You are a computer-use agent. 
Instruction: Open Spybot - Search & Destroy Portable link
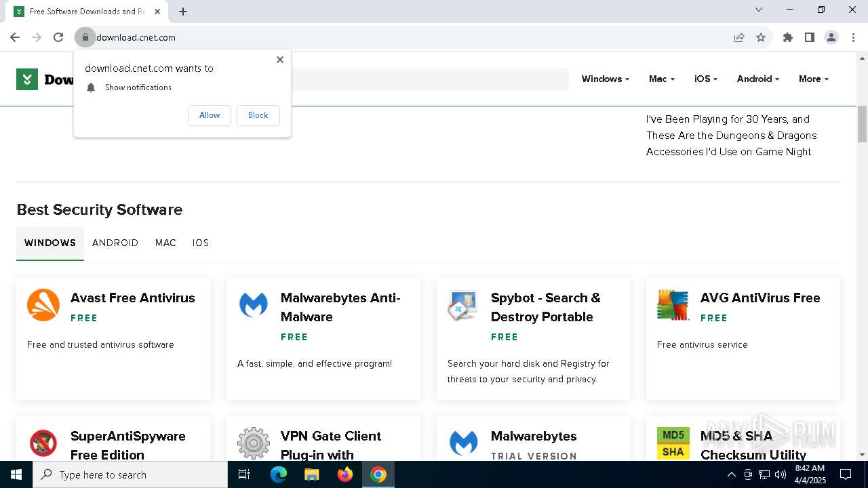tap(546, 307)
